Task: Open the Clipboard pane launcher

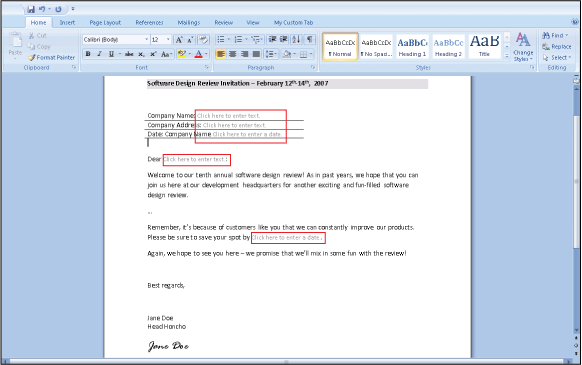Action: click(x=74, y=67)
